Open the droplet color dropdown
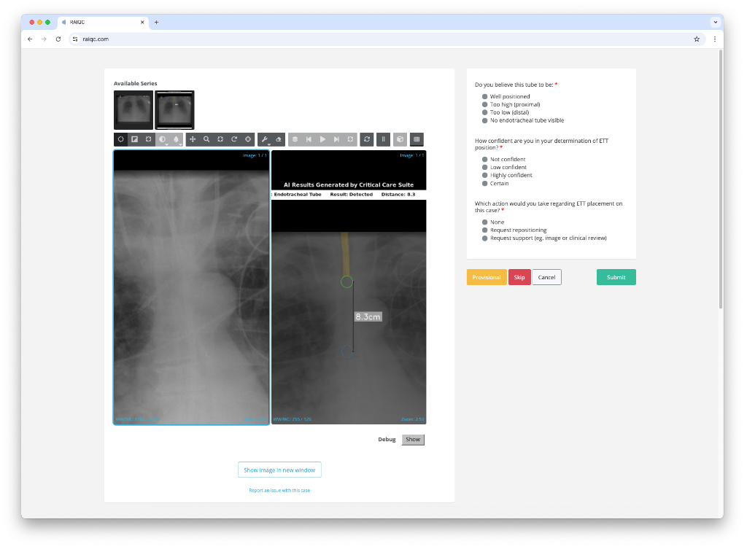747x560 pixels. coord(177,139)
